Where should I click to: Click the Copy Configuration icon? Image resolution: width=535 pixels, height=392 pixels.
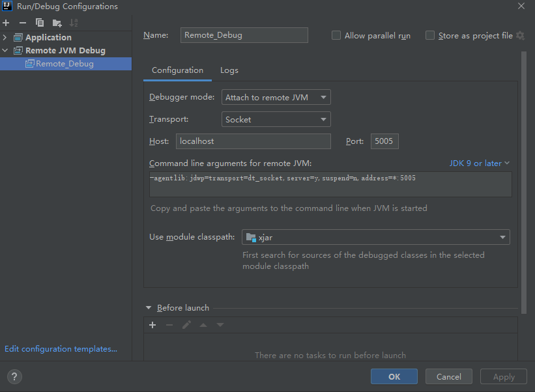click(x=40, y=23)
